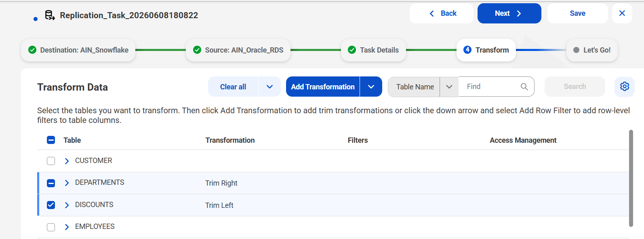This screenshot has width=644, height=239.
Task: Click the green check icon for Destination step
Action: 32,50
